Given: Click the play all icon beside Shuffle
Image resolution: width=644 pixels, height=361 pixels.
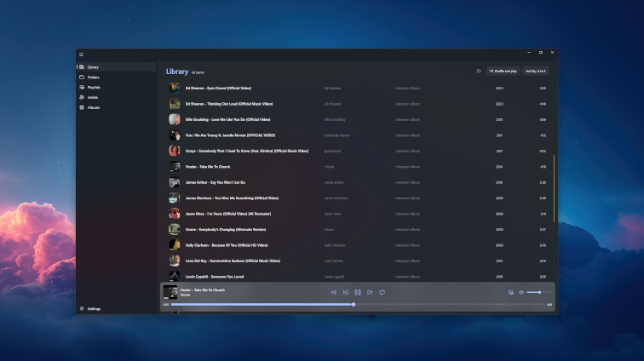Looking at the screenshot, I should [x=479, y=72].
